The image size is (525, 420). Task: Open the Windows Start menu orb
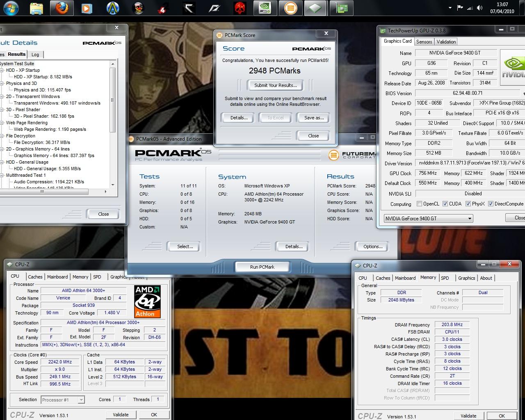[11, 8]
